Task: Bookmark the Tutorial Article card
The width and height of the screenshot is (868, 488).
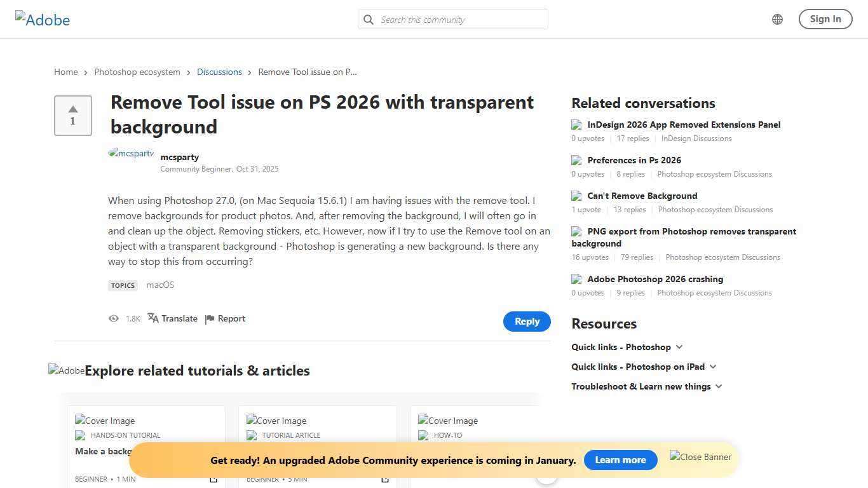Action: click(385, 479)
